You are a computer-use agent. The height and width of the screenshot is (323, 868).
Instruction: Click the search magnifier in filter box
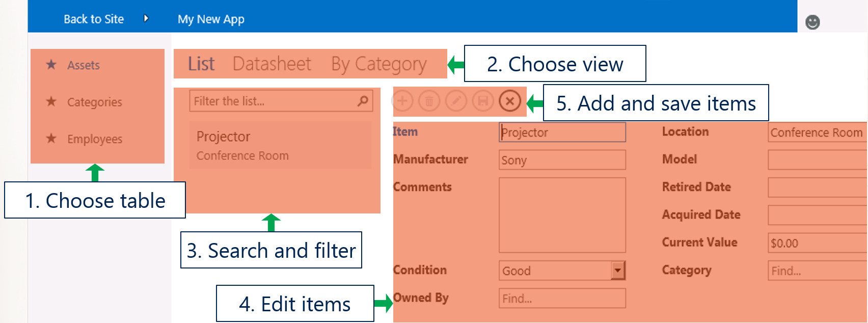(x=363, y=101)
